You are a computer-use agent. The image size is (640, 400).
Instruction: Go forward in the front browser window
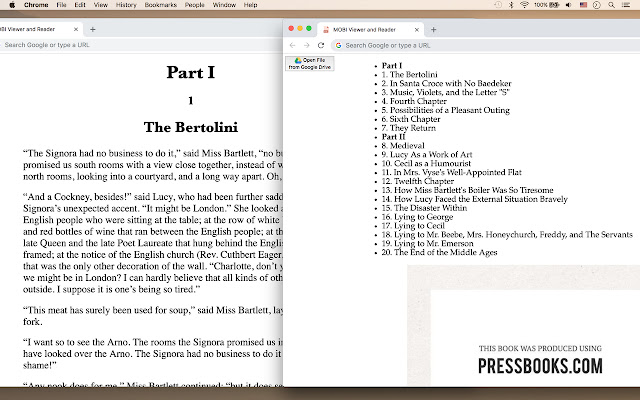pyautogui.click(x=306, y=45)
